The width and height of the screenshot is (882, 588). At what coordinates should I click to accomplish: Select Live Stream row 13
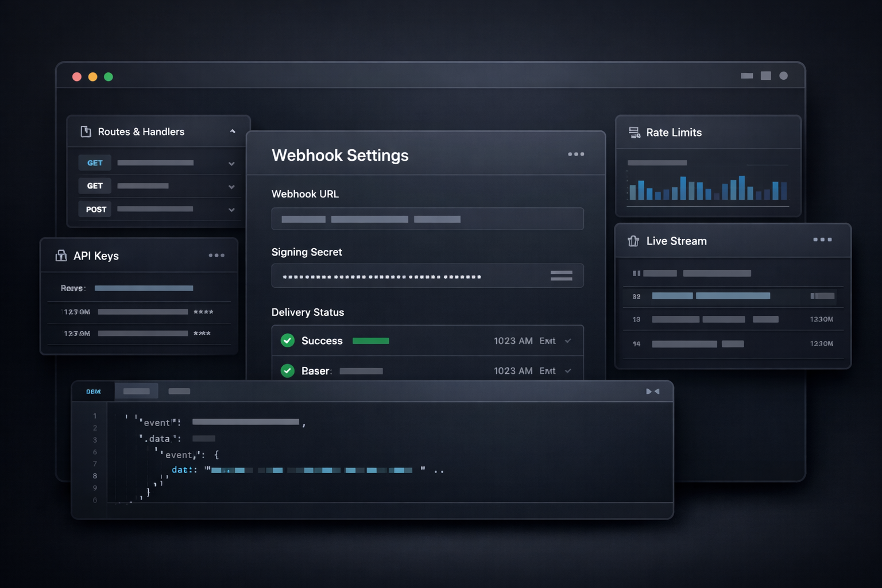pyautogui.click(x=733, y=319)
